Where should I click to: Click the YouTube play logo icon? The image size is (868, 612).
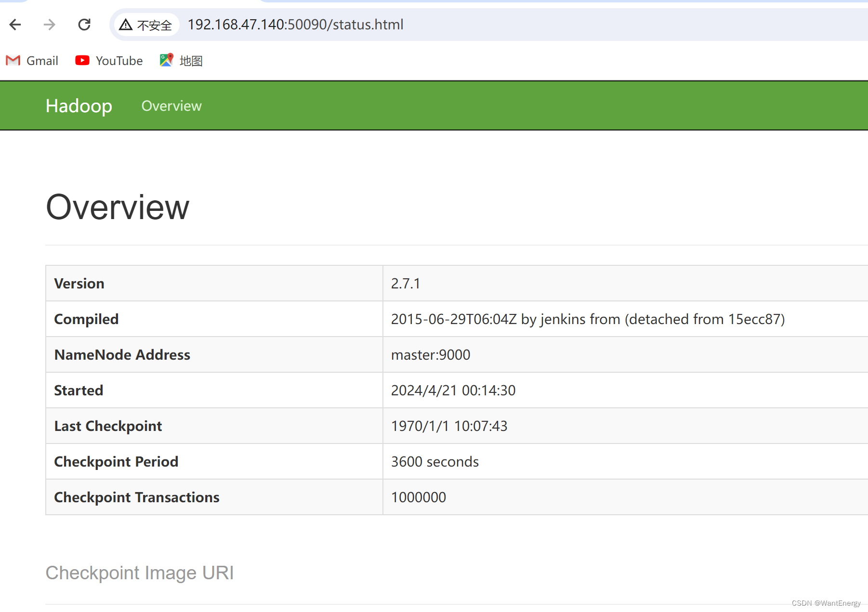(82, 60)
